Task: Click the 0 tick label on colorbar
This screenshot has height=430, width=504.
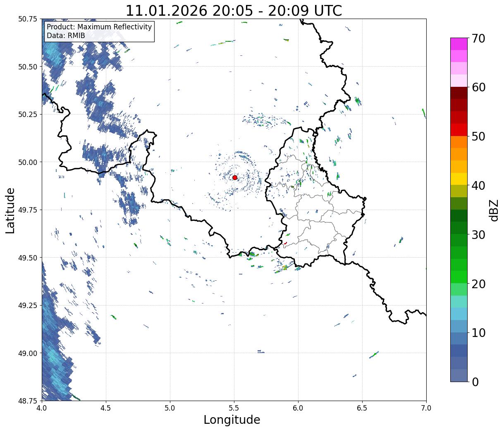Action: point(475,382)
